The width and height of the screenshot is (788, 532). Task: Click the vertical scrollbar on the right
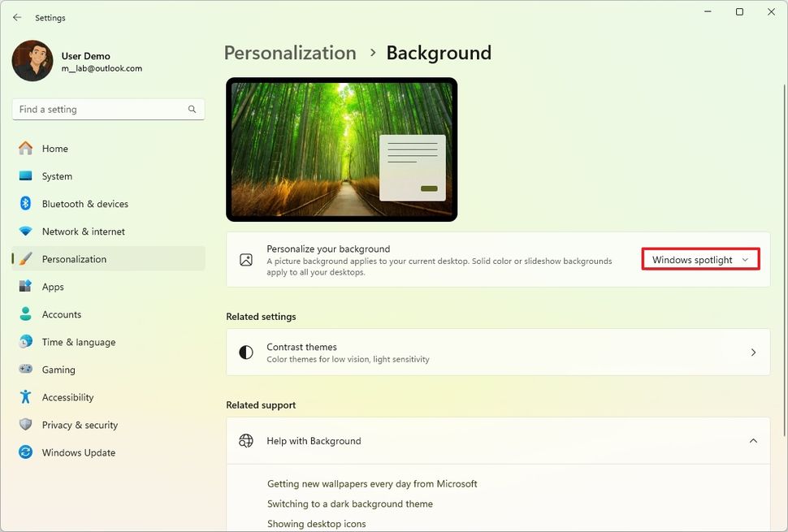785,262
